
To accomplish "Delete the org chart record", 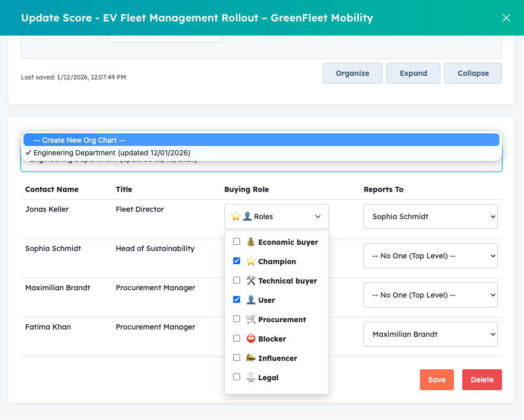I will (x=482, y=380).
